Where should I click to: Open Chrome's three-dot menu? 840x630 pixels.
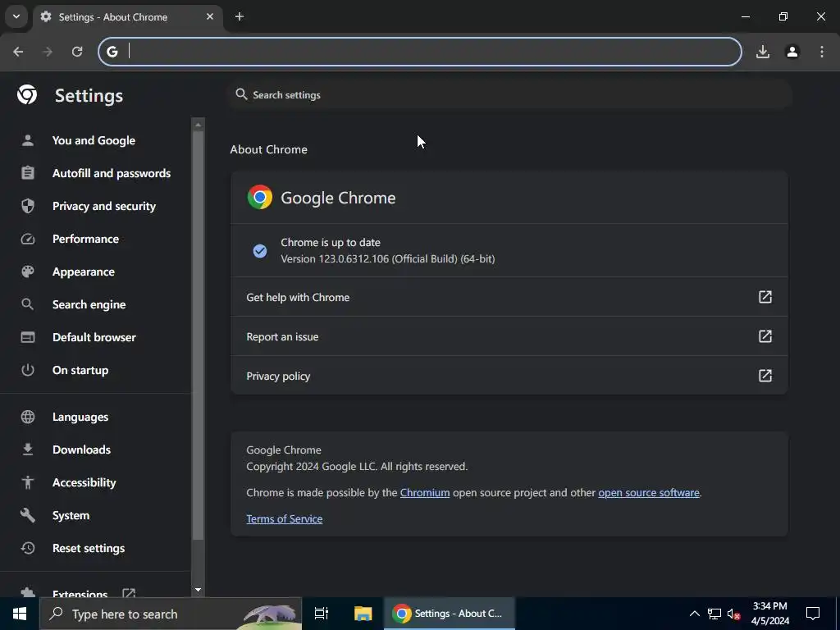point(822,52)
